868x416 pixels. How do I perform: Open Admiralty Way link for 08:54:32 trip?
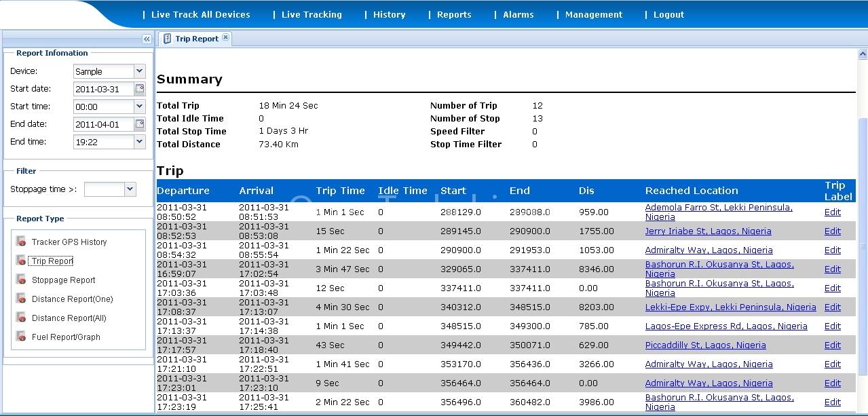click(709, 250)
